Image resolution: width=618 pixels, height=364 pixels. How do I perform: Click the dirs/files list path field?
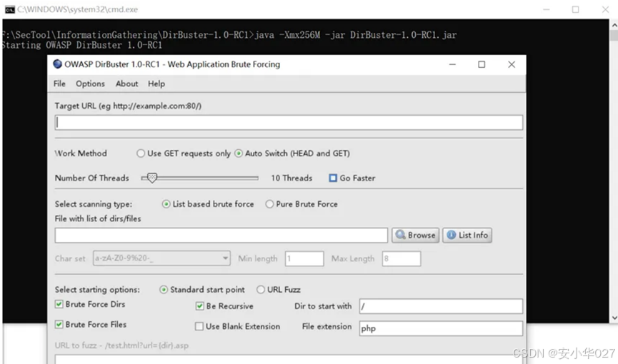pos(221,236)
